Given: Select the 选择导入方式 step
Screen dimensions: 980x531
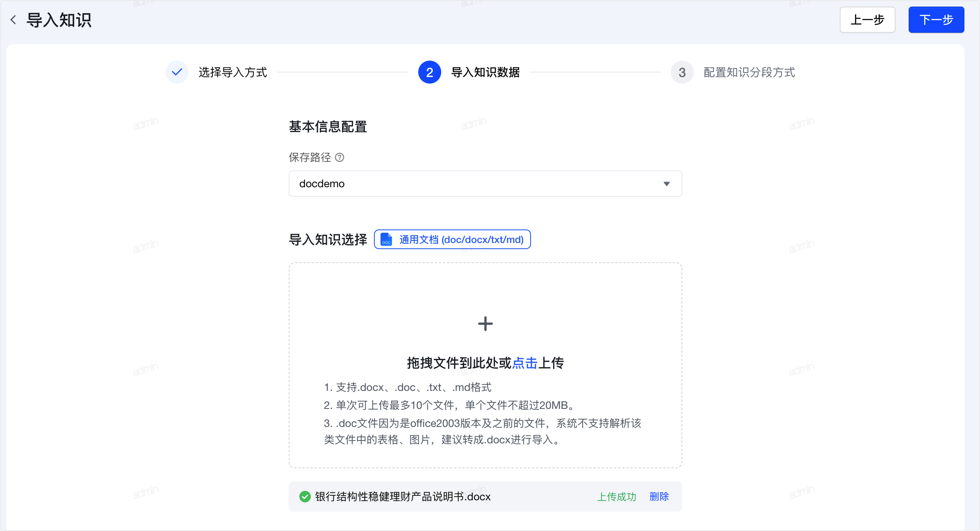Looking at the screenshot, I should [232, 72].
